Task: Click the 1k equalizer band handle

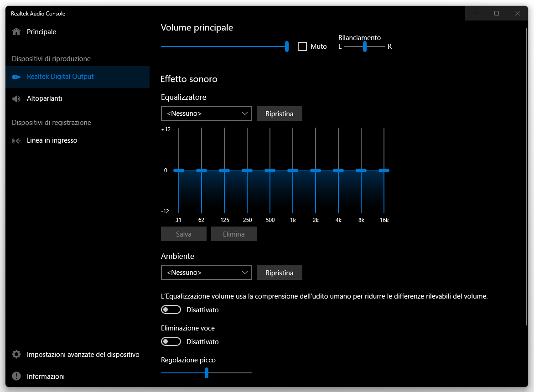Action: (x=293, y=170)
